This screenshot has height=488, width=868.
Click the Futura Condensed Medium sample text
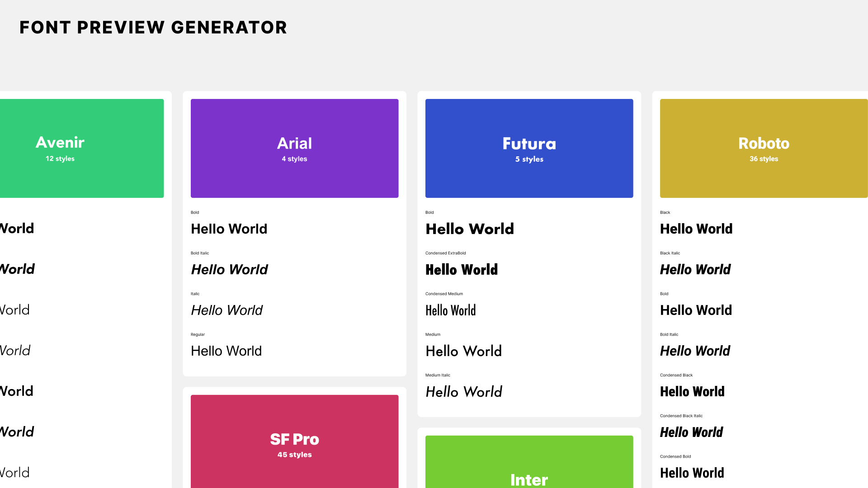tap(451, 310)
